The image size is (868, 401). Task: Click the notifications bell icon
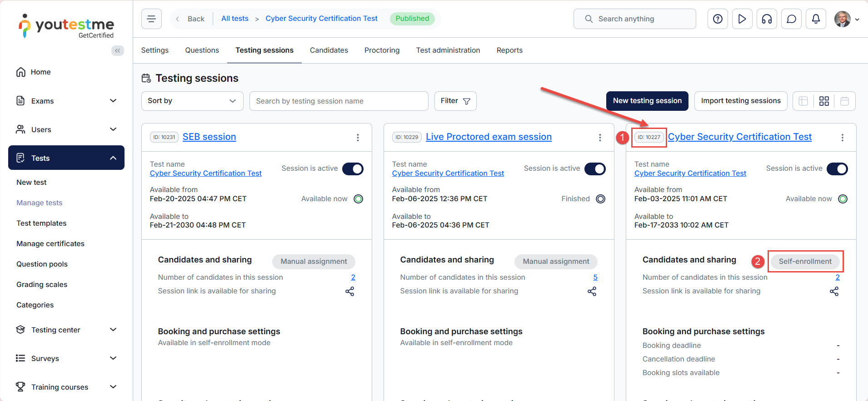pyautogui.click(x=816, y=19)
